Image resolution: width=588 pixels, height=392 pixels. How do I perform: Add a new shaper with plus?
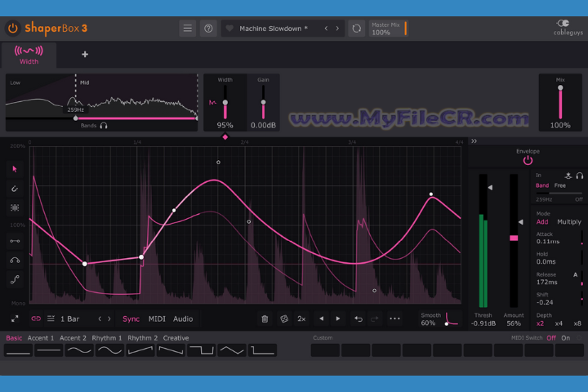click(85, 55)
